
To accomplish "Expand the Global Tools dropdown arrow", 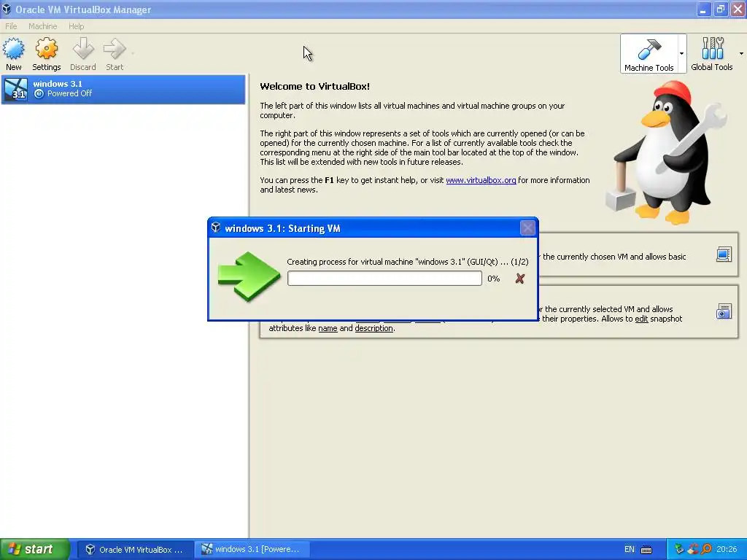I will (741, 54).
